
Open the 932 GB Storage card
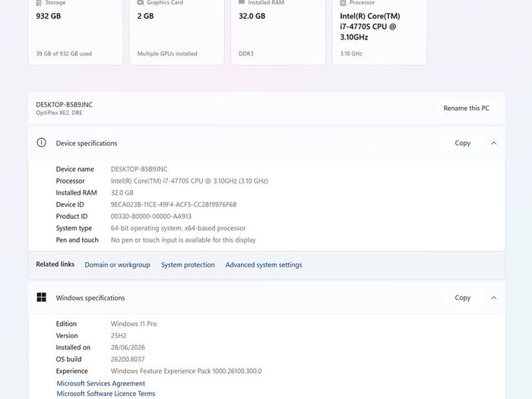tap(75, 30)
